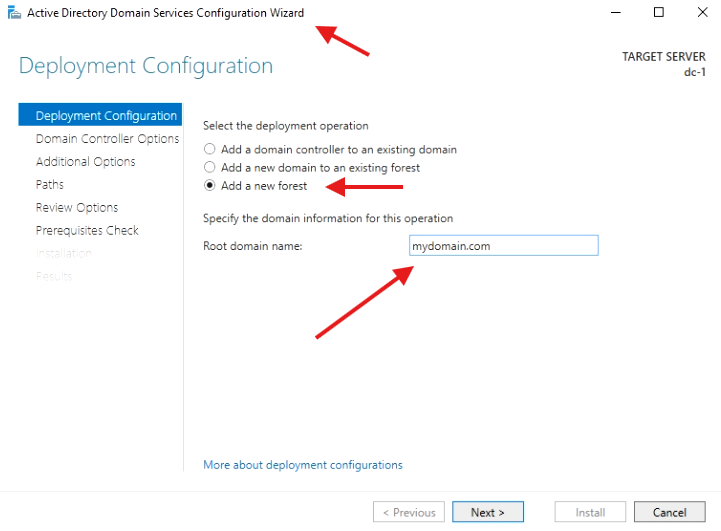The height and width of the screenshot is (531, 721).
Task: Focus the Root domain name field
Action: 504,246
